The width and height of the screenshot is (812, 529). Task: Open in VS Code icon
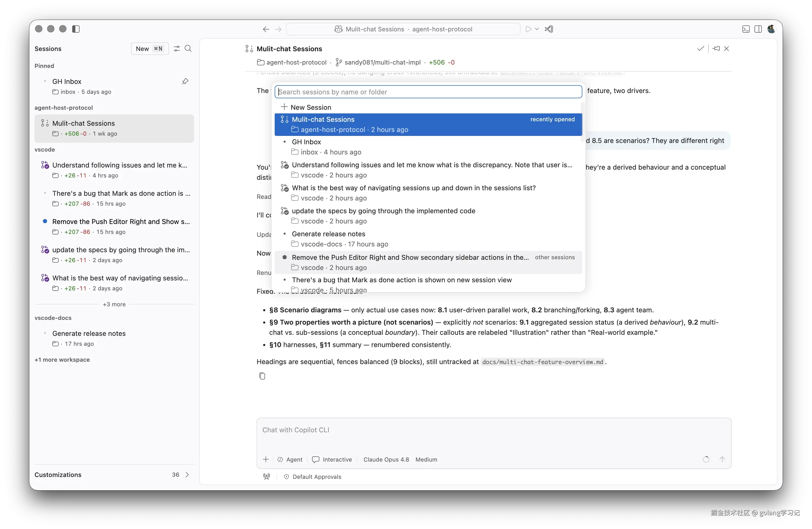tap(549, 29)
